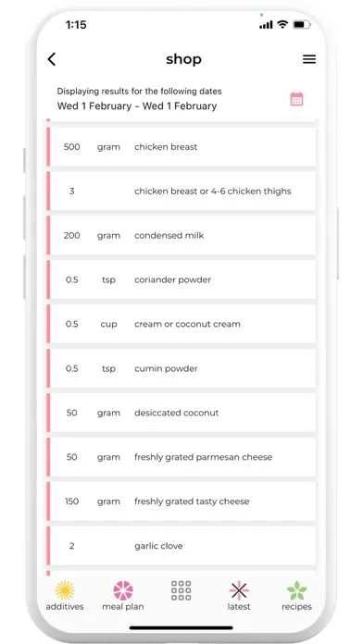Select the date range Wed 1 February

point(137,106)
